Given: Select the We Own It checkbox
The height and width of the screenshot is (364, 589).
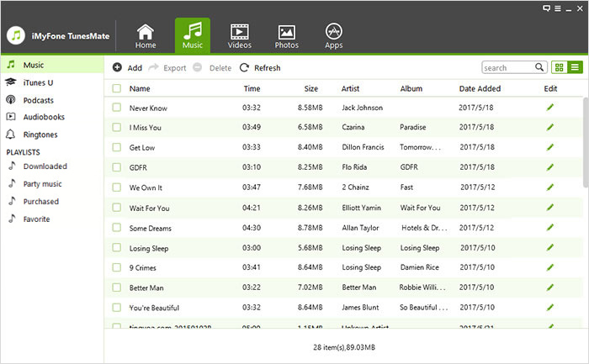Looking at the screenshot, I should [117, 187].
